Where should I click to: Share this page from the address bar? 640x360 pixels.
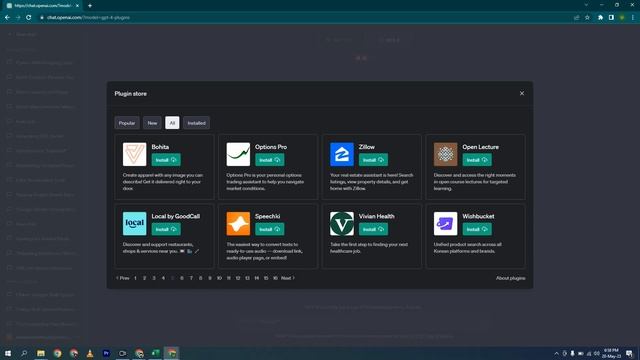(576, 18)
